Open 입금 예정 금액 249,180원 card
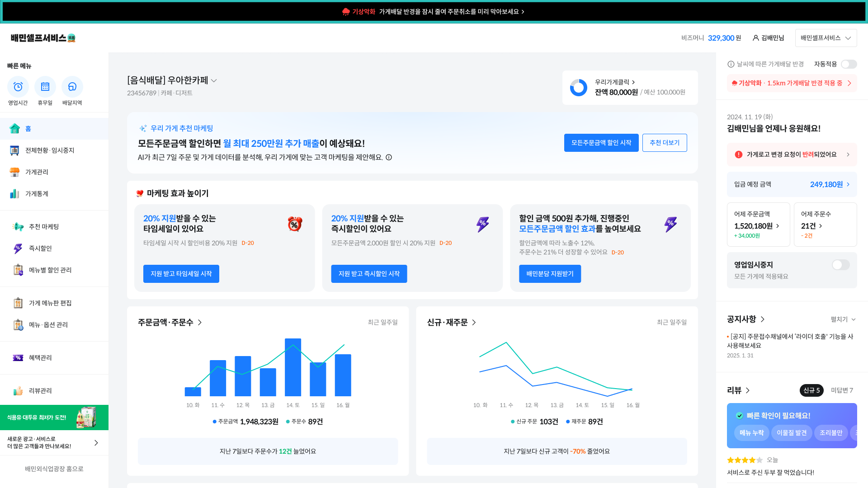This screenshot has height=488, width=868. [x=792, y=184]
